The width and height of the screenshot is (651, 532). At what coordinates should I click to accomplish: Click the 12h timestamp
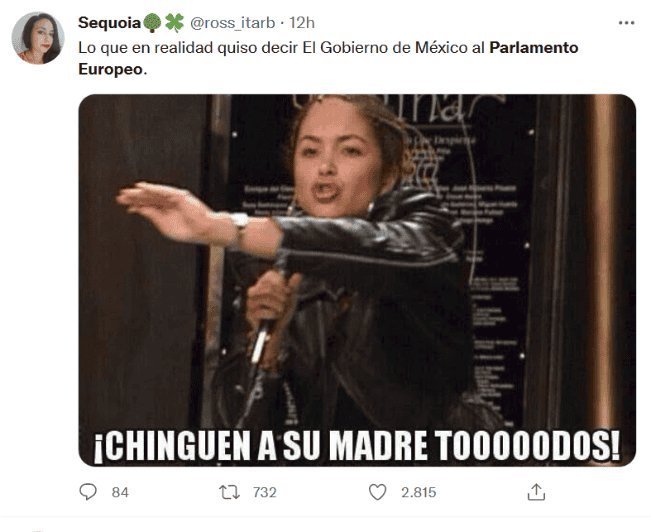(302, 23)
